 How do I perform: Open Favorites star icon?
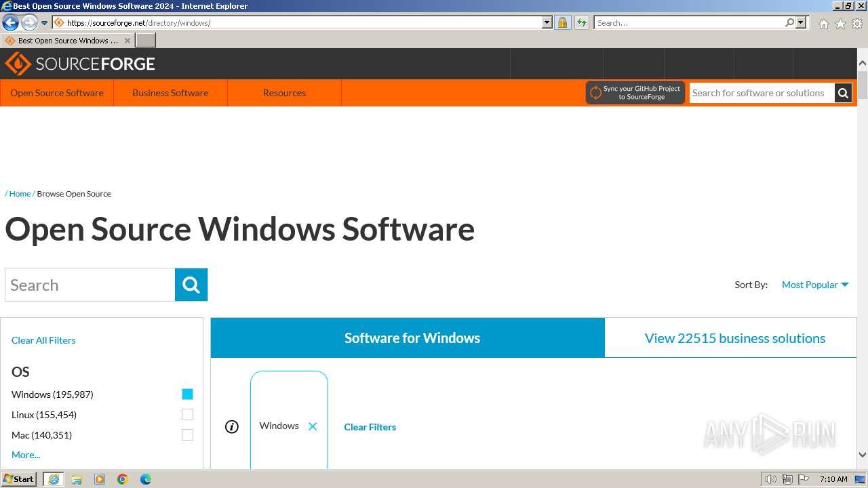click(840, 24)
